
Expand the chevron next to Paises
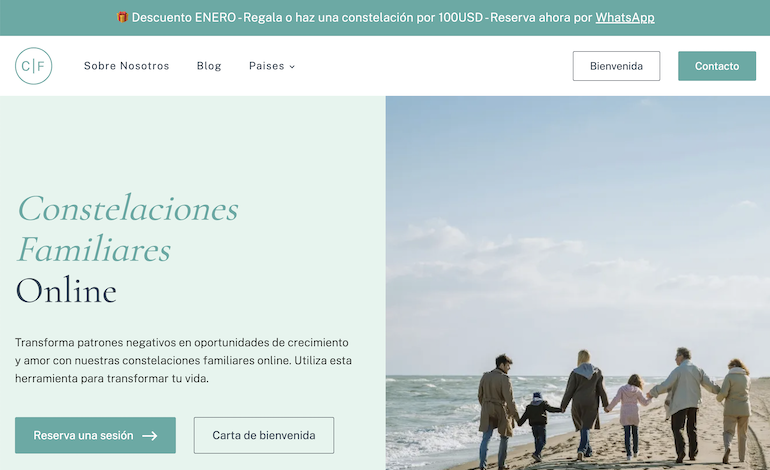pyautogui.click(x=292, y=67)
